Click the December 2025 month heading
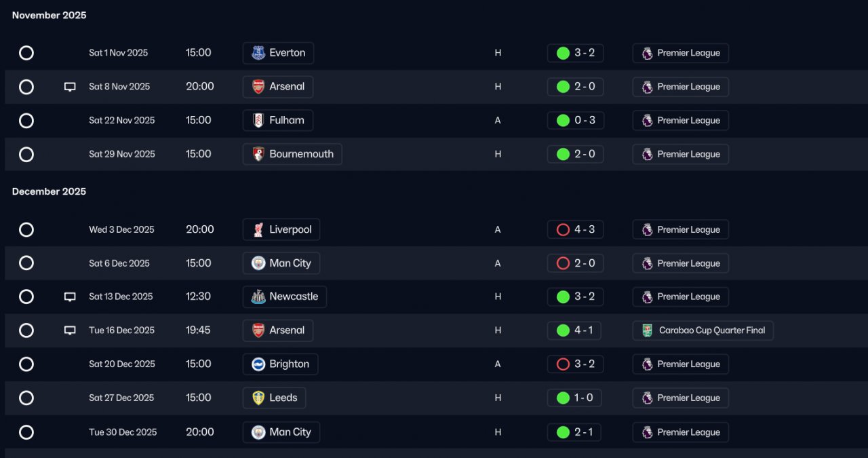 pyautogui.click(x=50, y=191)
